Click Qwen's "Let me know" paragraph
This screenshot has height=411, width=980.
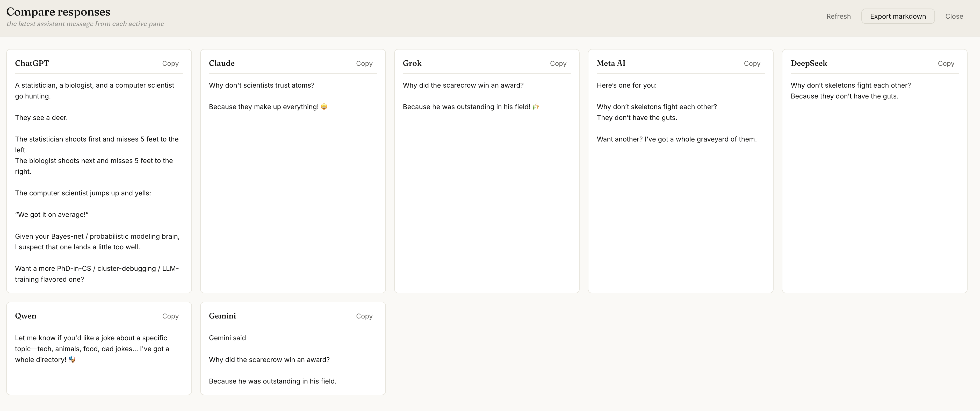(92, 349)
